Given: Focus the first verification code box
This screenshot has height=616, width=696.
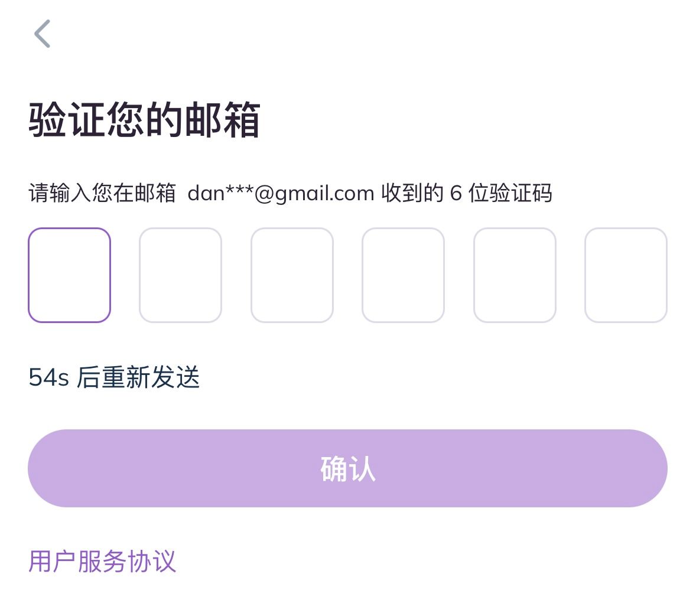Looking at the screenshot, I should coord(69,275).
